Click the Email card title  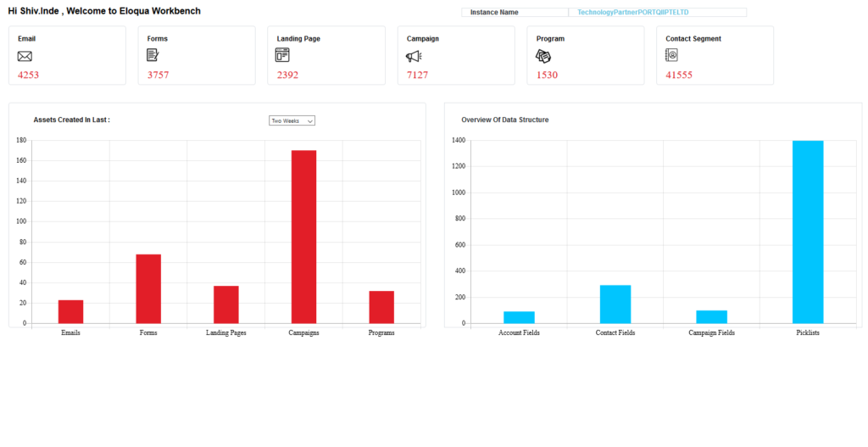click(x=26, y=39)
